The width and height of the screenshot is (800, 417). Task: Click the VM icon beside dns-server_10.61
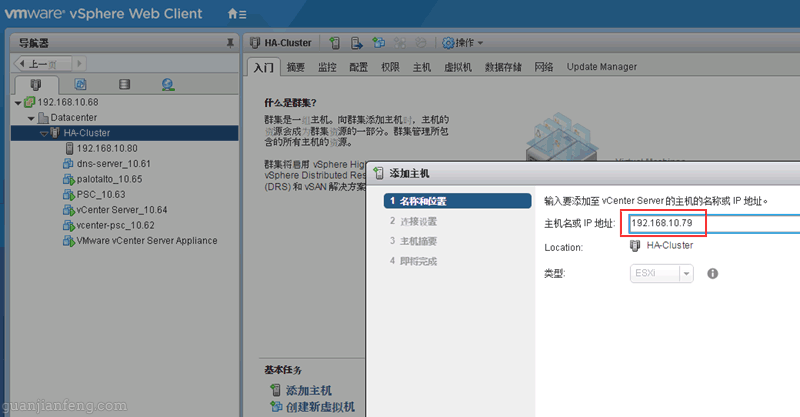[x=68, y=164]
